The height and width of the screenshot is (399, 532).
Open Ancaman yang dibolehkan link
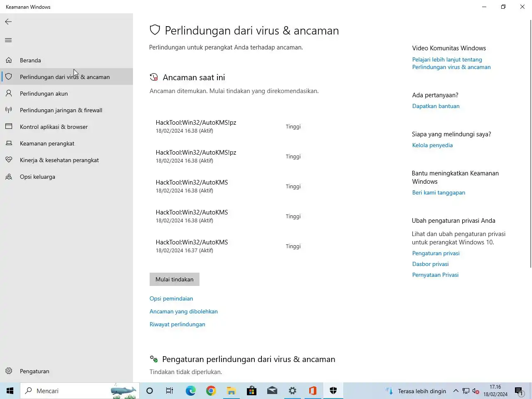[184, 311]
